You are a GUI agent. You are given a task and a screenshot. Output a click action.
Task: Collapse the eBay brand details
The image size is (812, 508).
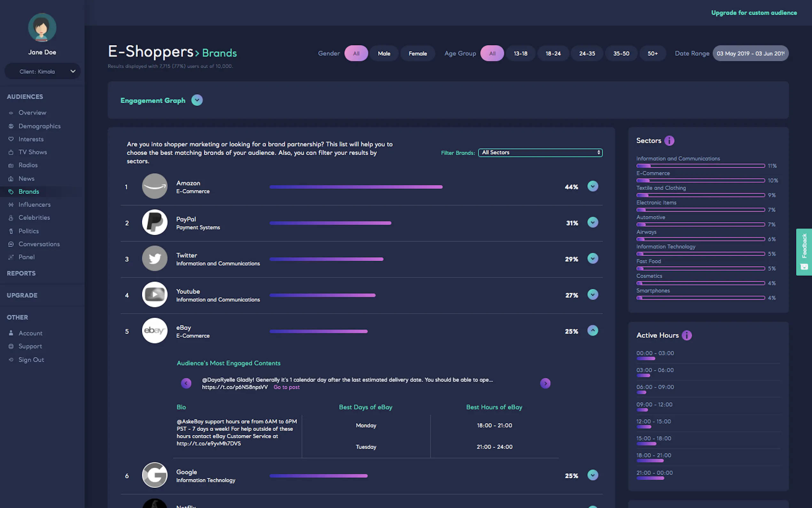click(592, 330)
